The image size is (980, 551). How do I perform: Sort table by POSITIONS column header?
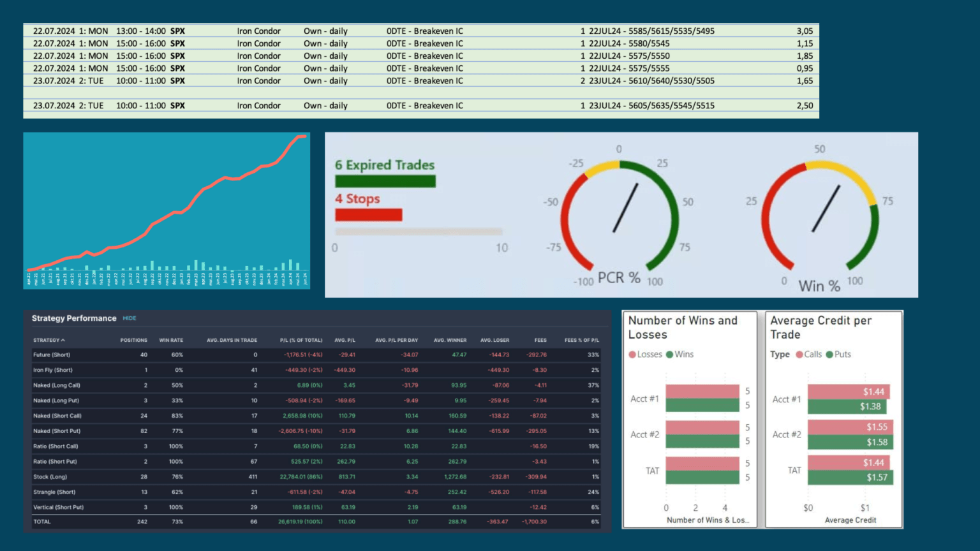pyautogui.click(x=134, y=340)
